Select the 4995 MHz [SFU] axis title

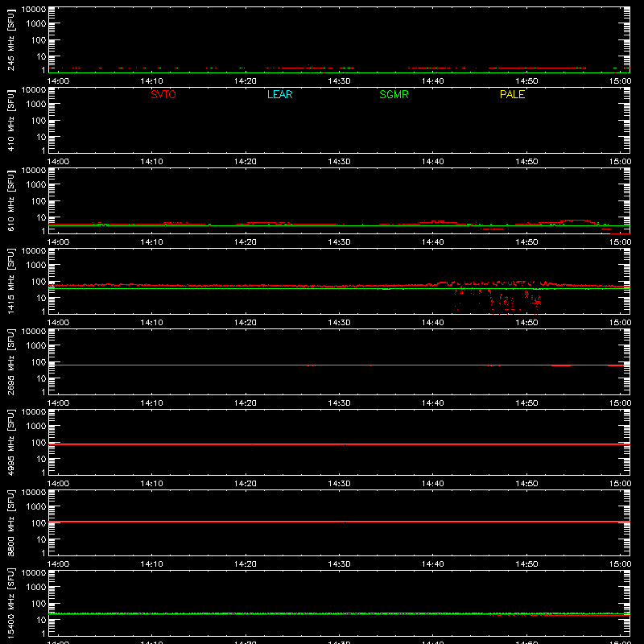[x=10, y=443]
